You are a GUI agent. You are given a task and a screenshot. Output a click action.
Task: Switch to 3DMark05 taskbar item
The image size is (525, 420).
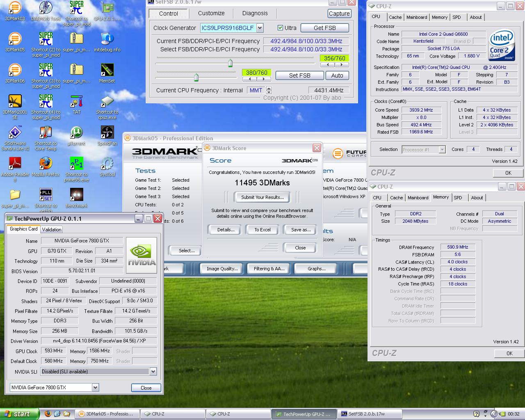click(x=106, y=414)
